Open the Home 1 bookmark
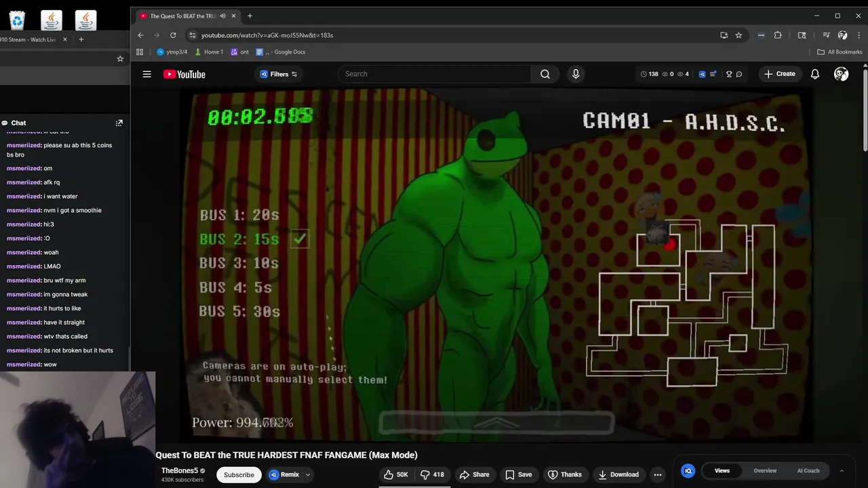 click(208, 52)
